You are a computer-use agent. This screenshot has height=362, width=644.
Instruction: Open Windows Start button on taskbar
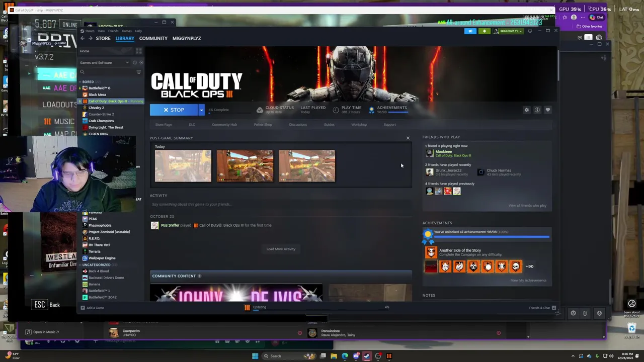pos(255,356)
